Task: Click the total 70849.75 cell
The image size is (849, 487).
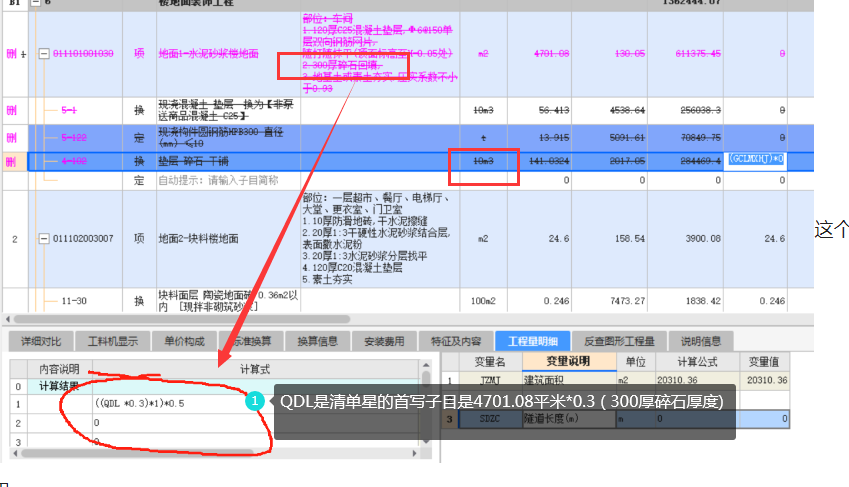Action: click(685, 138)
